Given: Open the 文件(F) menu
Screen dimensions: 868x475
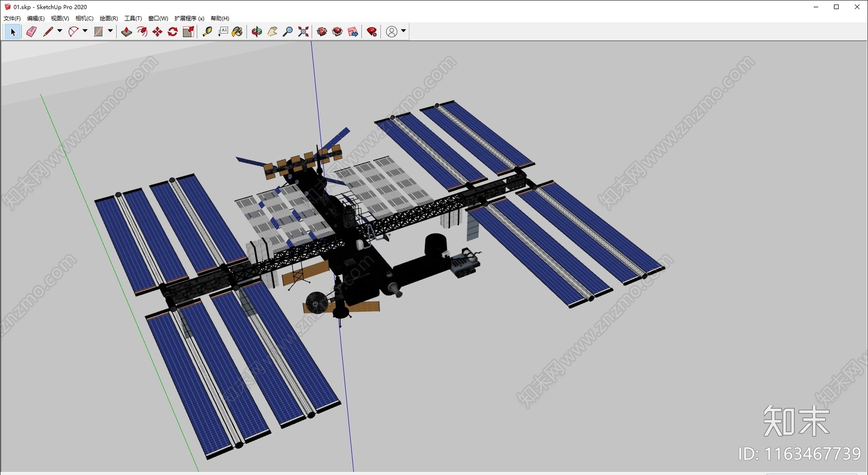Looking at the screenshot, I should tap(12, 18).
